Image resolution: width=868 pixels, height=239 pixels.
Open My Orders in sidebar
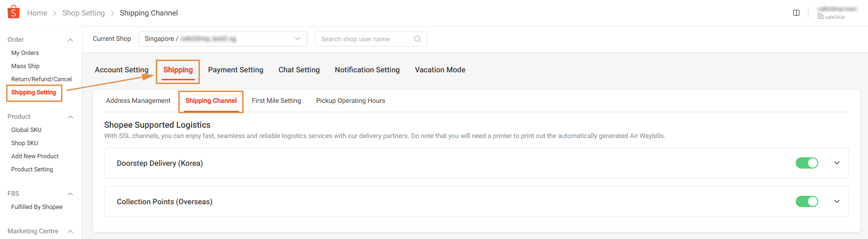[x=25, y=53]
